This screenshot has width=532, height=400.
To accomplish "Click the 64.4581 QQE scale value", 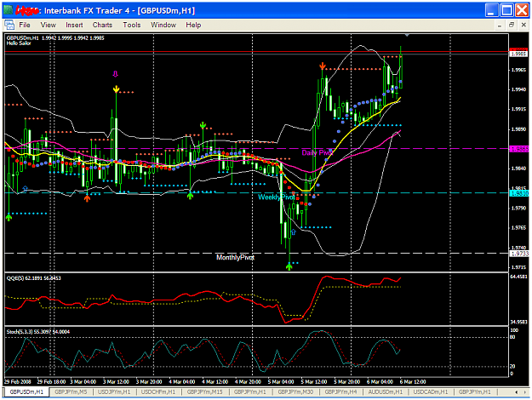I will pos(519,277).
